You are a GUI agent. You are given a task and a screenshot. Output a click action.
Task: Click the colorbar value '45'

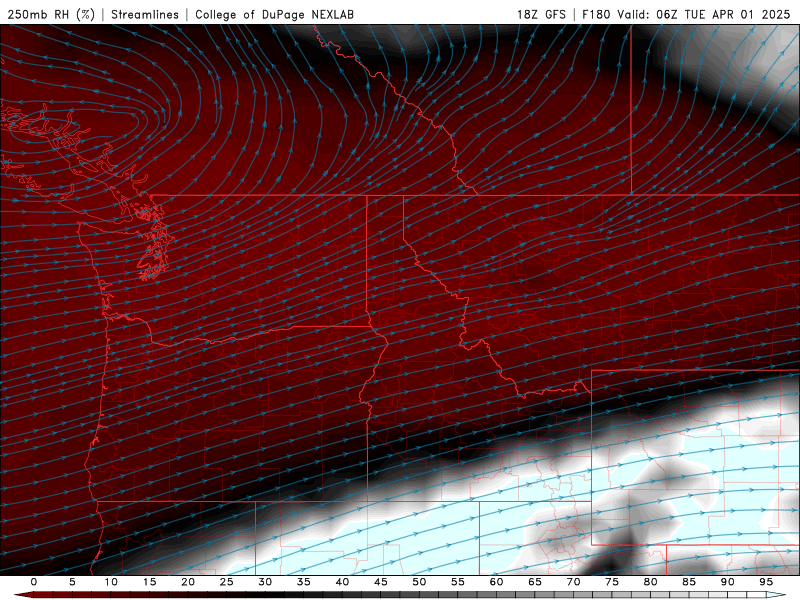click(x=381, y=582)
